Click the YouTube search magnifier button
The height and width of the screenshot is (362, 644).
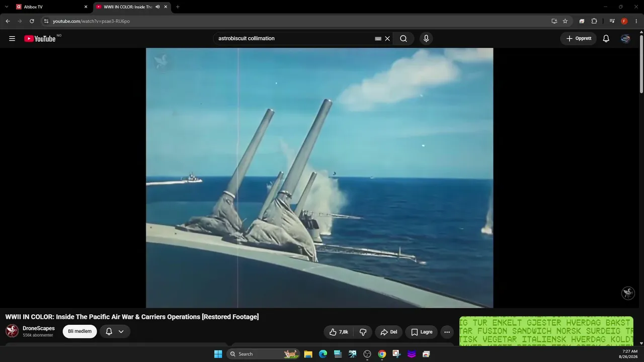tap(404, 39)
